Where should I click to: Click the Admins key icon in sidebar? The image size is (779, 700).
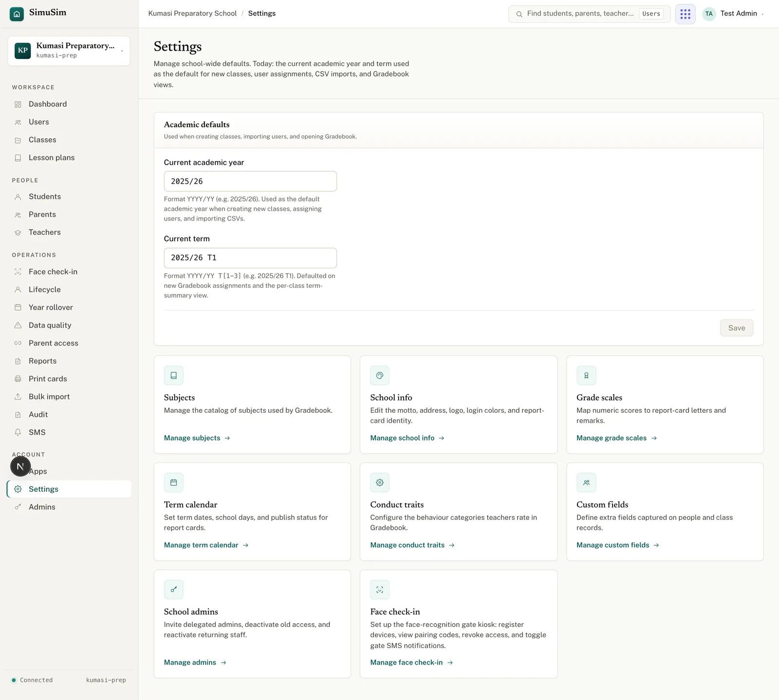click(x=18, y=507)
